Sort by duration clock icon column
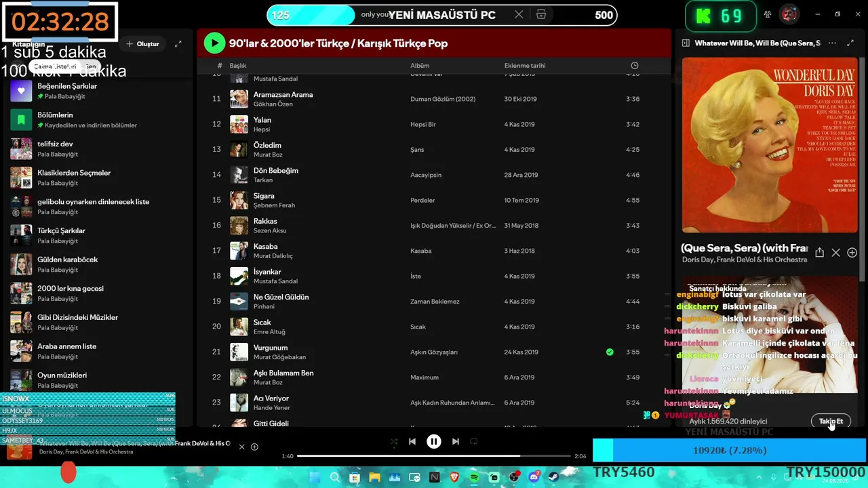Screen dimensions: 868x488 (635, 66)
